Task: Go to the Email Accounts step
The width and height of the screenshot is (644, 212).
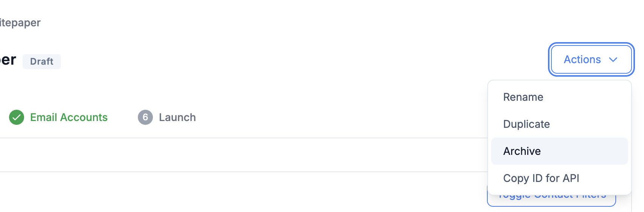Action: coord(58,117)
